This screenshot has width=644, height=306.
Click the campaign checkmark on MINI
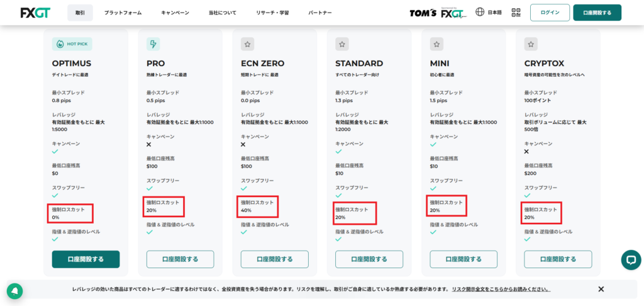tap(433, 144)
